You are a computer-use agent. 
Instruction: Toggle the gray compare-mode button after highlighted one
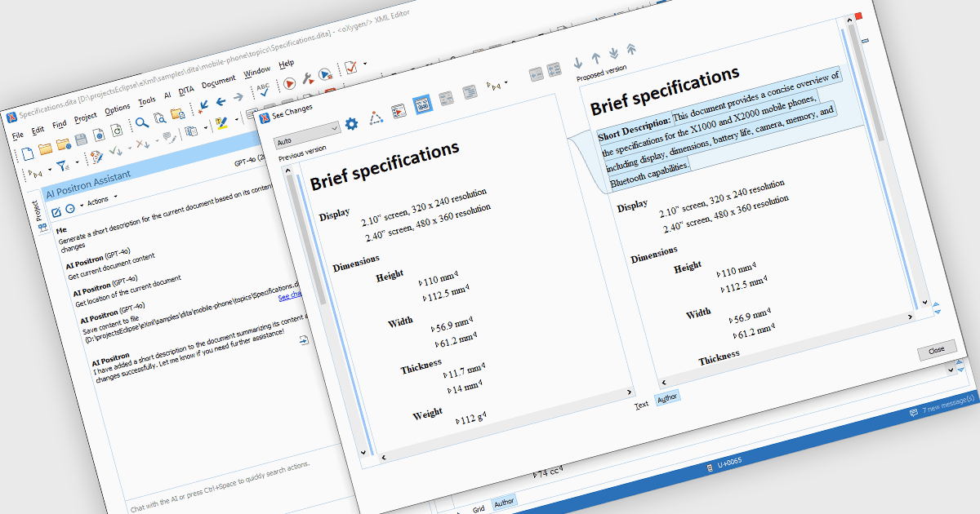click(x=446, y=99)
